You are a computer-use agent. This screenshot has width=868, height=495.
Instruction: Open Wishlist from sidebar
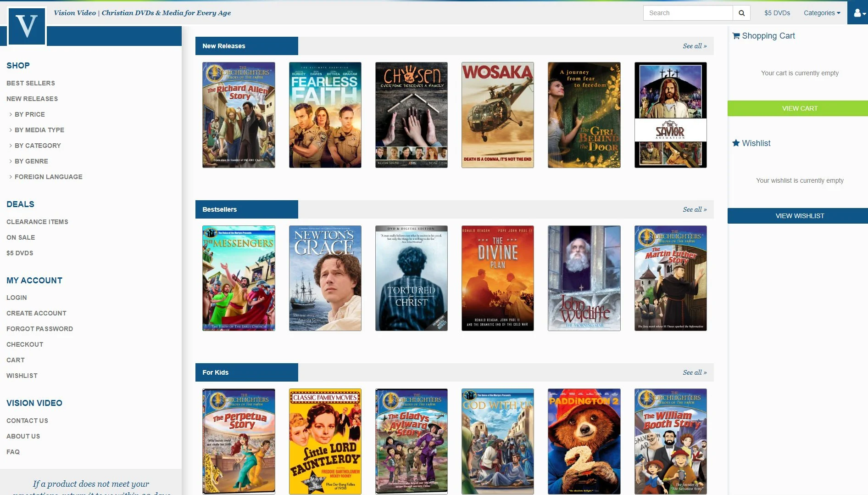pyautogui.click(x=22, y=376)
